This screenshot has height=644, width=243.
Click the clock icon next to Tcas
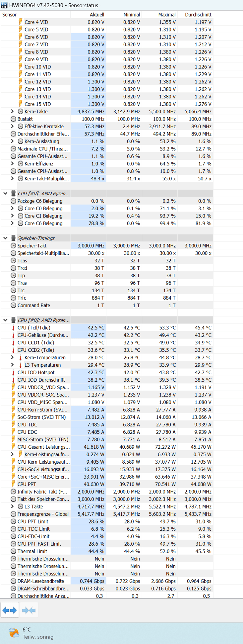pyautogui.click(x=13, y=260)
